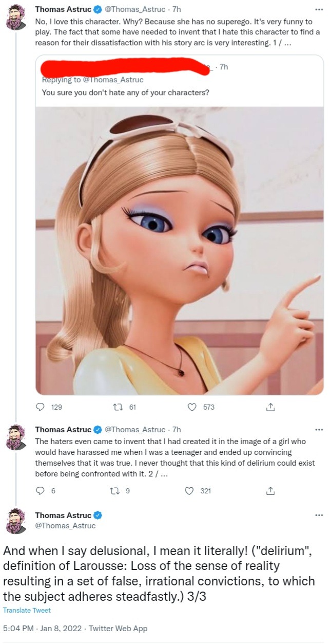Screen dimensions: 330x644
Task: Click Thomas Astruc's avatar on the '2 / ...' tweet
Action: click(16, 438)
